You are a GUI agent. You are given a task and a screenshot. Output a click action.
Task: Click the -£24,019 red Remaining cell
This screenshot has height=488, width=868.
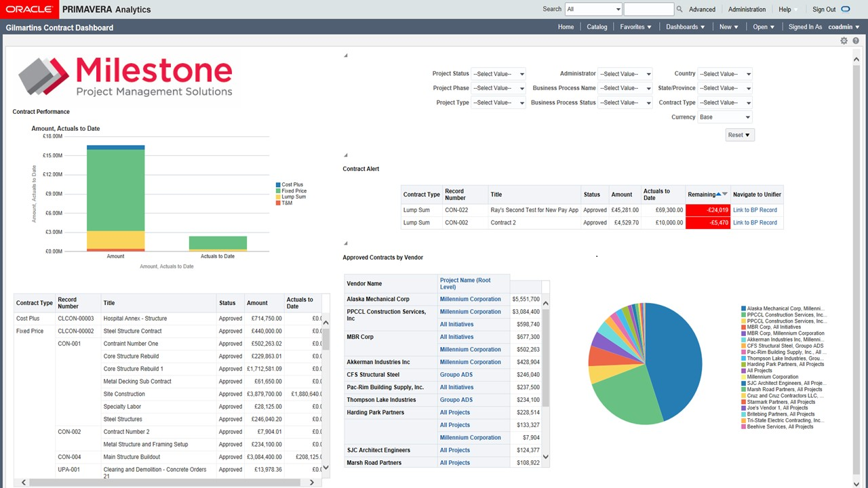[x=708, y=210]
